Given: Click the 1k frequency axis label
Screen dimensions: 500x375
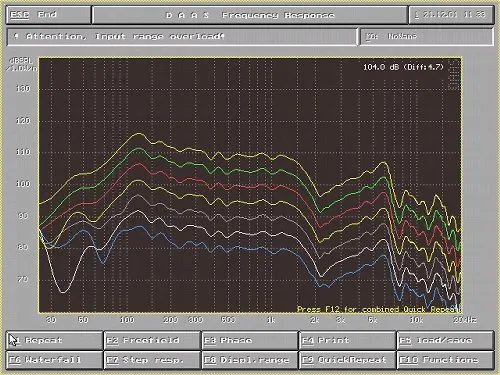Looking at the screenshot, I should click(x=271, y=320).
